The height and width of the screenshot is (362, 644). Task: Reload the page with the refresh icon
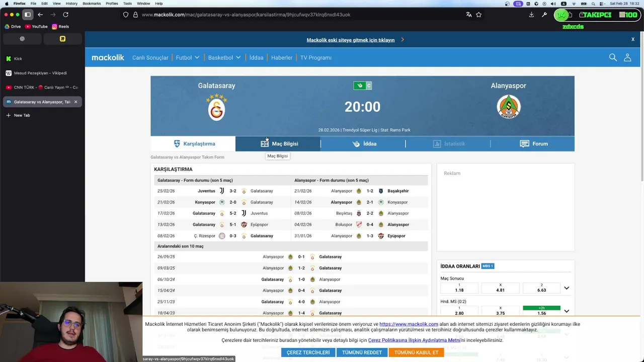click(x=65, y=15)
